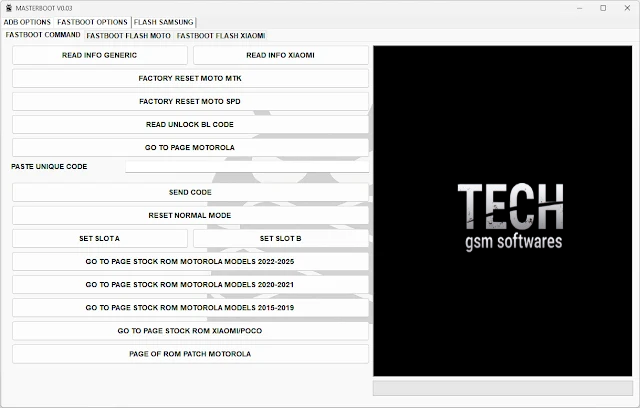The width and height of the screenshot is (640, 408).
Task: Click GO TO PAGE MOTOROLA button
Action: point(190,147)
